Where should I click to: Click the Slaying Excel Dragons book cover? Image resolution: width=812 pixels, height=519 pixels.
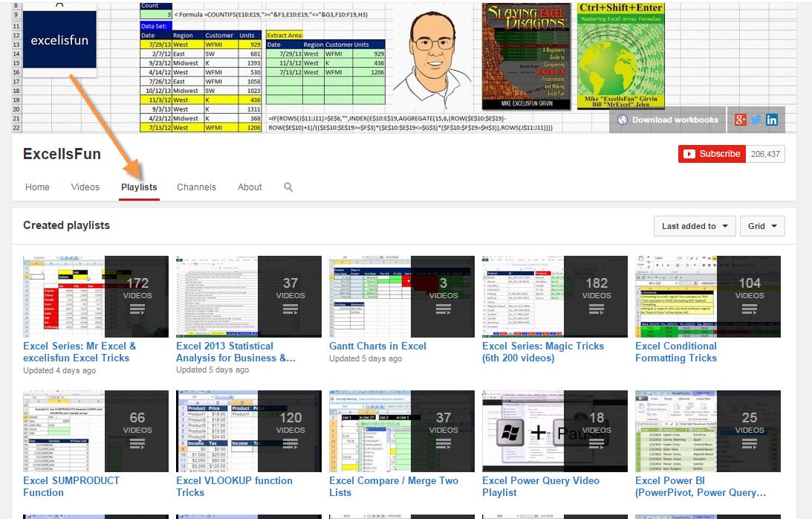[x=526, y=56]
